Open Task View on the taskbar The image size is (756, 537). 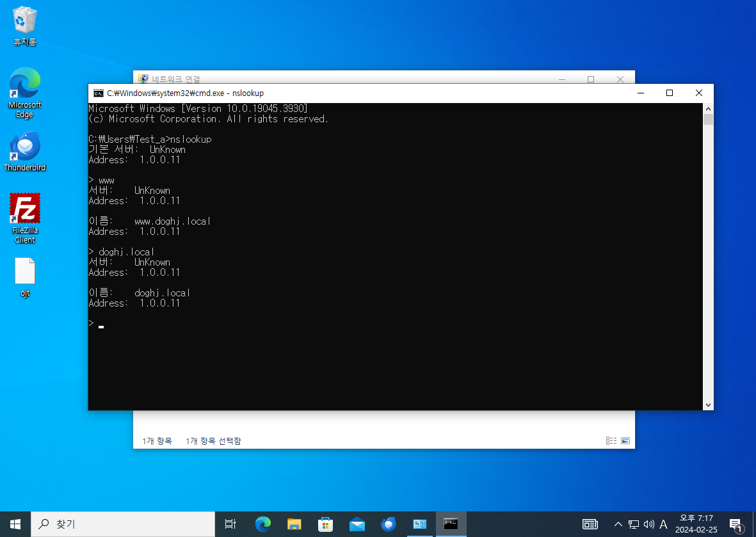click(x=230, y=524)
